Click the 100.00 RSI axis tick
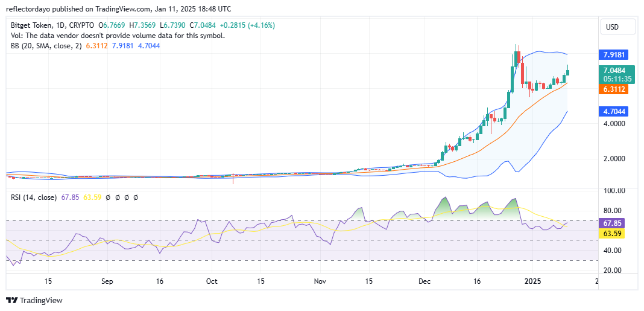Image resolution: width=644 pixels, height=311 pixels. pyautogui.click(x=614, y=190)
